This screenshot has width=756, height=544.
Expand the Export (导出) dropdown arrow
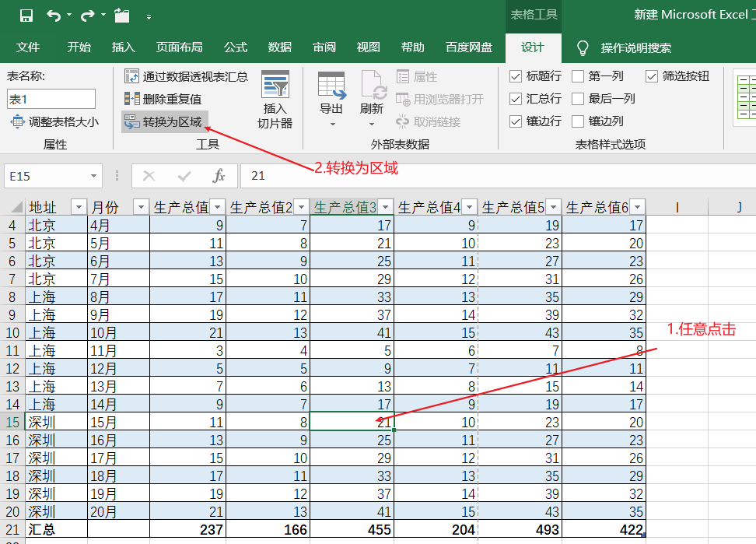332,124
